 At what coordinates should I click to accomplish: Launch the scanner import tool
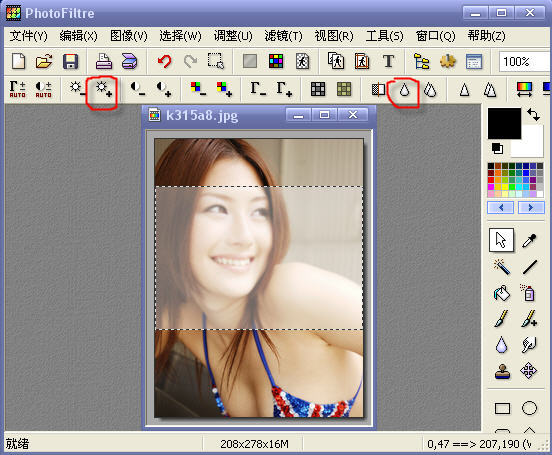click(x=130, y=61)
